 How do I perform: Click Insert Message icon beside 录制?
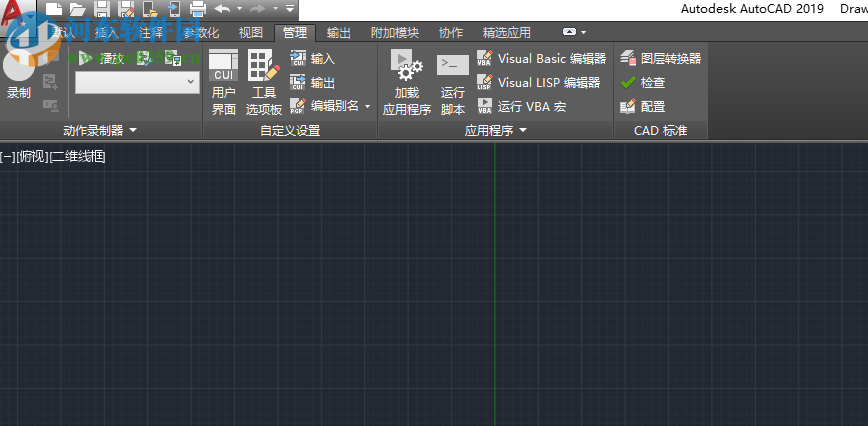tap(51, 58)
